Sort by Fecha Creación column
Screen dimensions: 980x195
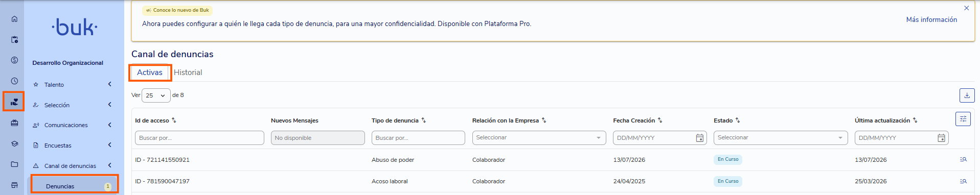(660, 120)
